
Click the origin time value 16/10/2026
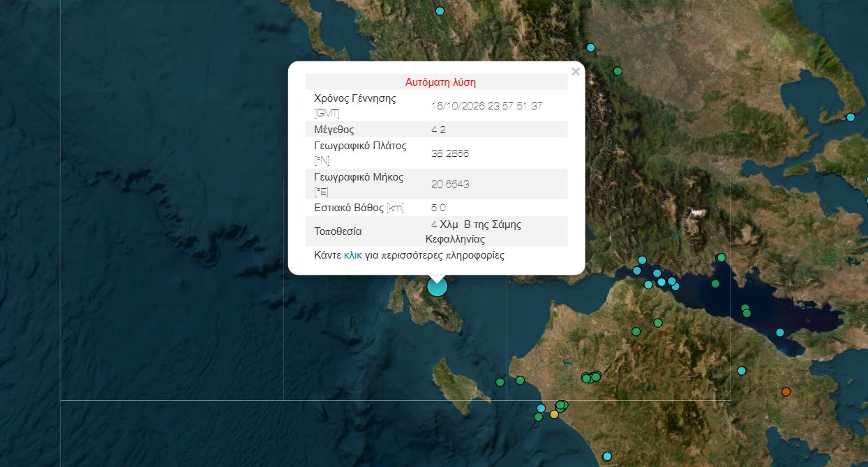(487, 106)
